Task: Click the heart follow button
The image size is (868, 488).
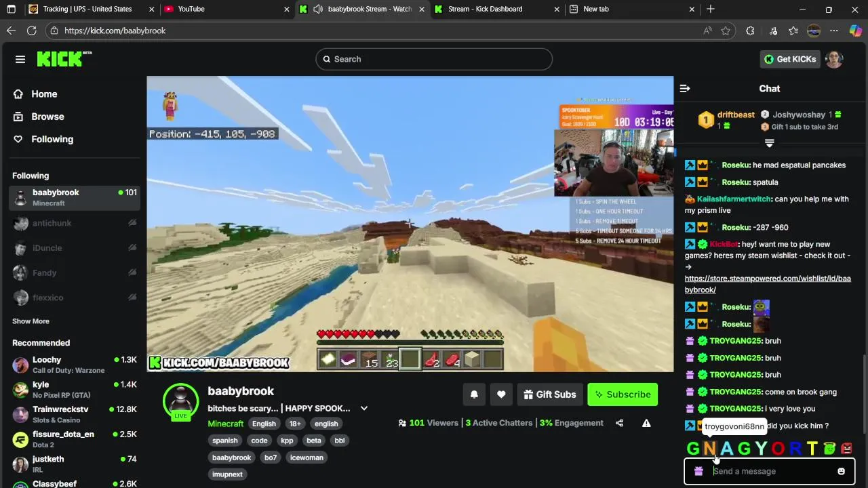Action: pos(501,394)
